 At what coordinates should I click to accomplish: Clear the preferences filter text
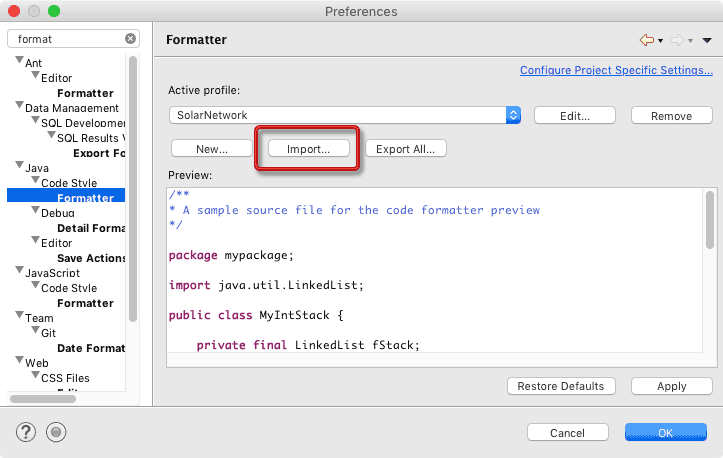tap(131, 39)
